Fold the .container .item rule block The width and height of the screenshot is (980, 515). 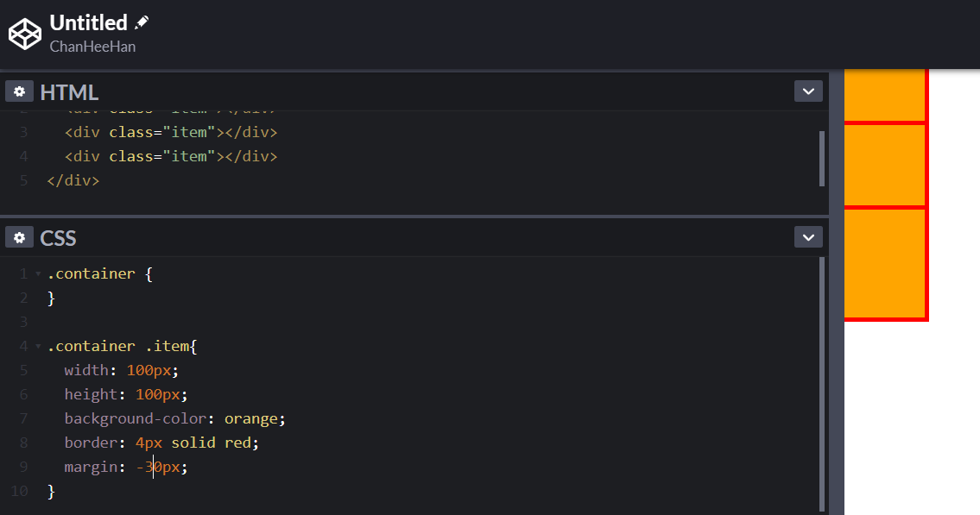pos(38,347)
